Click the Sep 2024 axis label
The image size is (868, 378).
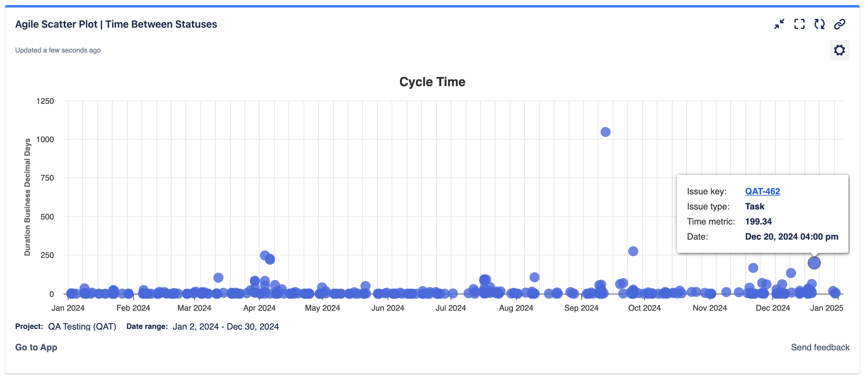[x=581, y=308]
